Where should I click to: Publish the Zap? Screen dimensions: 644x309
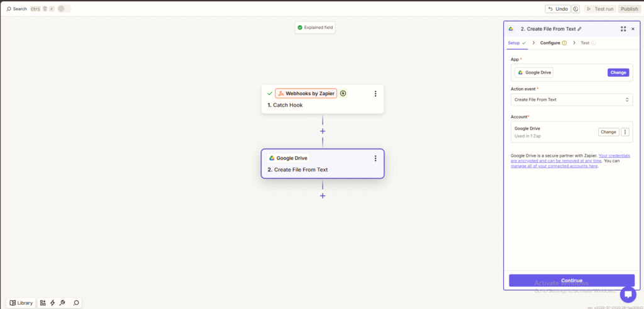(x=629, y=9)
